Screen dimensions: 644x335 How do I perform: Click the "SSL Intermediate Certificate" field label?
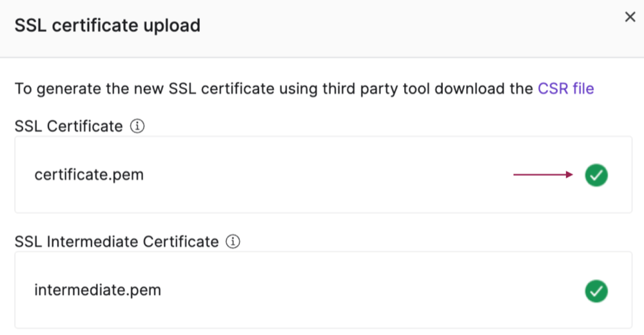[117, 242]
